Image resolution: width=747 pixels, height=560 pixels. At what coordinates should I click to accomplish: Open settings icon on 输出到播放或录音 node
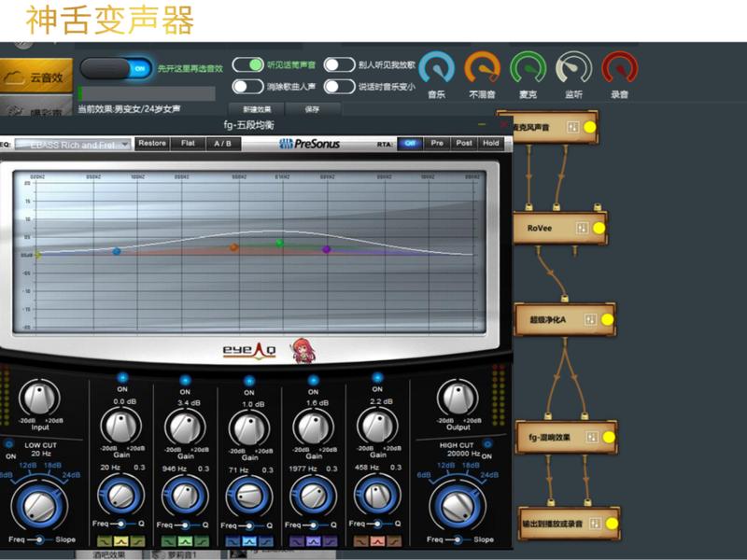[595, 524]
